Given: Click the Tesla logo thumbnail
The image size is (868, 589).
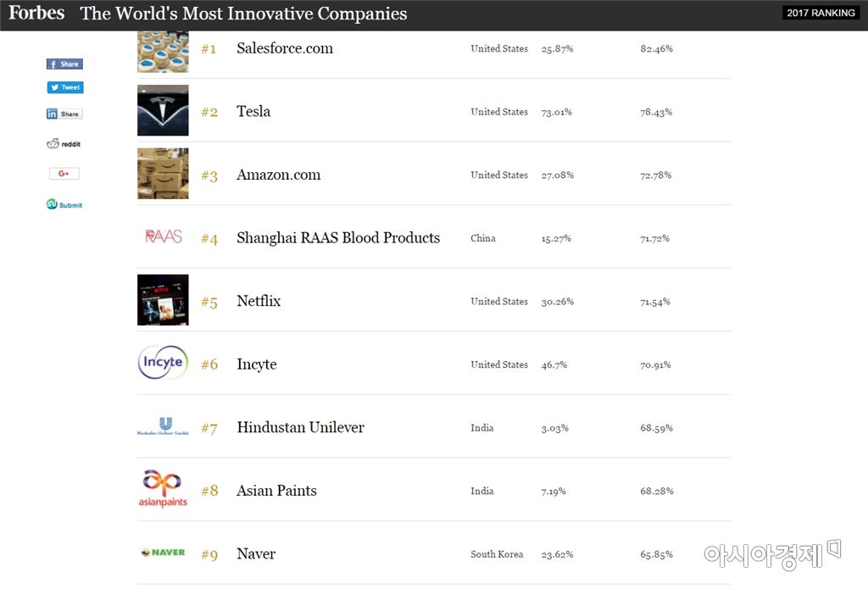Looking at the screenshot, I should (x=163, y=110).
